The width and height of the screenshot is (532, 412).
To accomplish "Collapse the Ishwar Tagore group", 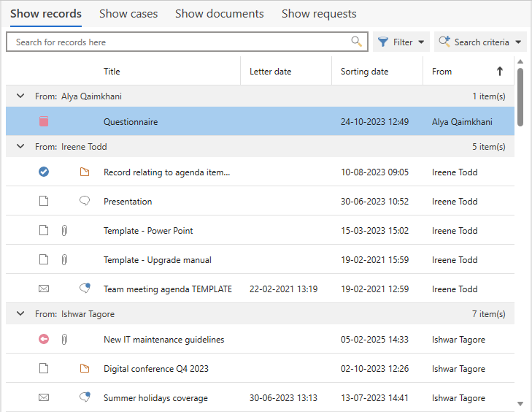I will [x=20, y=314].
